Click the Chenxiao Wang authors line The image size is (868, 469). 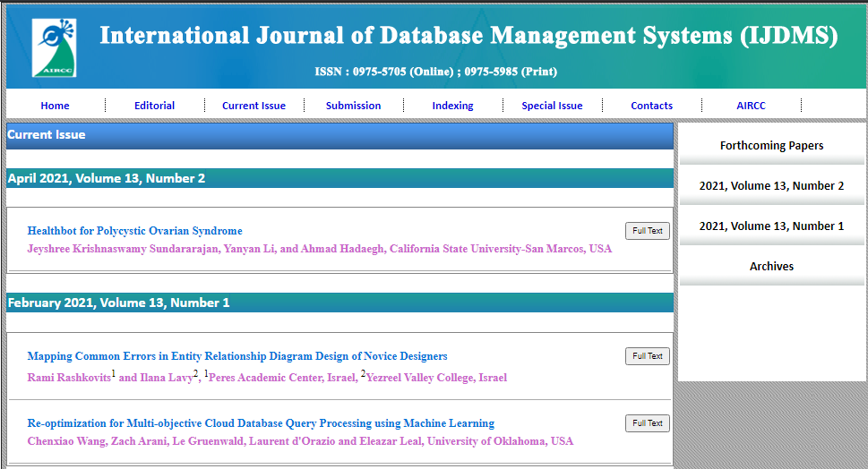tap(300, 441)
